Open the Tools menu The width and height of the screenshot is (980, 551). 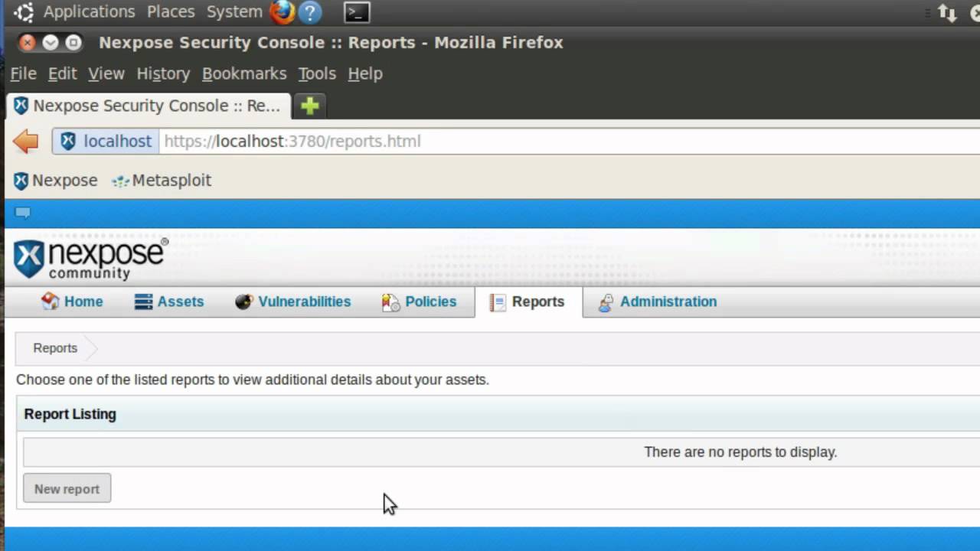click(x=317, y=73)
